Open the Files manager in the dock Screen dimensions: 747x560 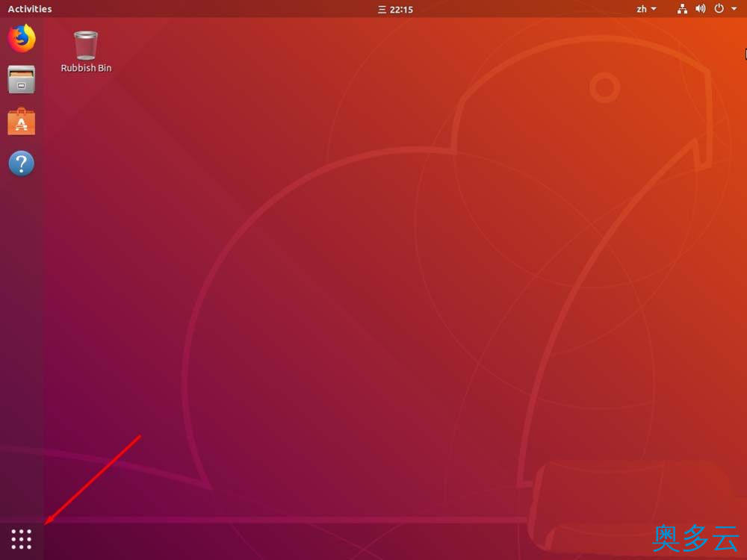(x=22, y=80)
